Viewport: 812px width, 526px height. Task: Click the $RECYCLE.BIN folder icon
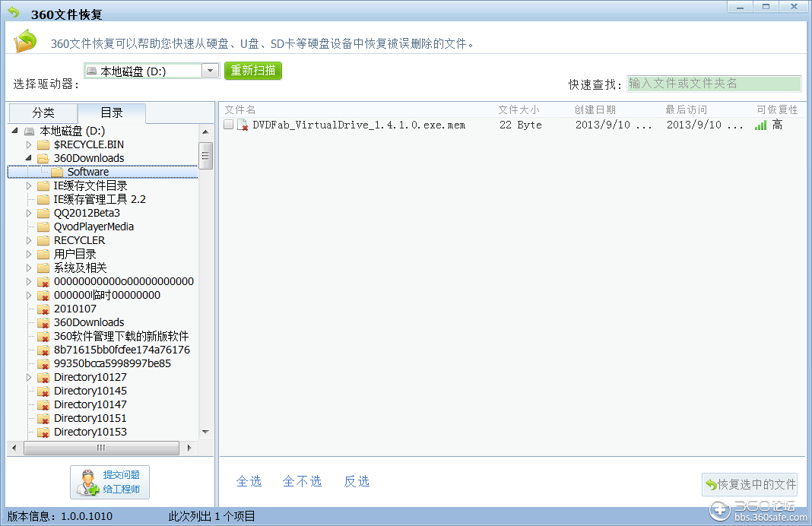tap(43, 144)
